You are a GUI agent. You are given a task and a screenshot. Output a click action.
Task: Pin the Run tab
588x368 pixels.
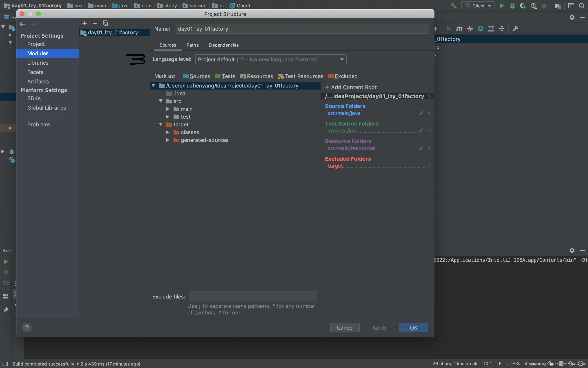tap(6, 310)
